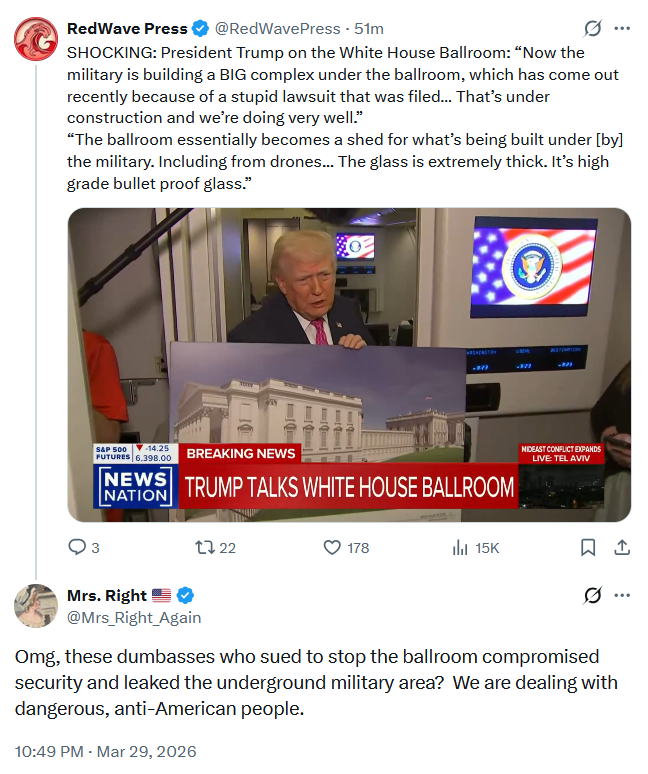
Task: Open Mrs. Right profile avatar
Action: [36, 606]
